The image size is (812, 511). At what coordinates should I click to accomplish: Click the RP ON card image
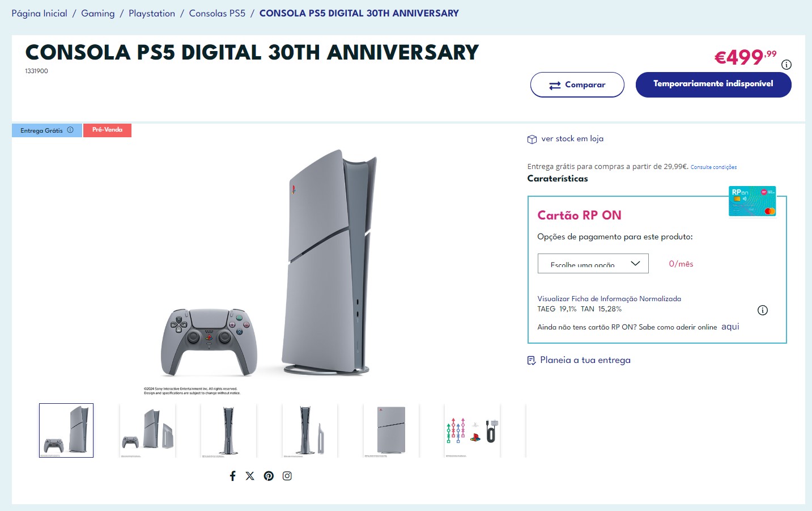tap(752, 201)
